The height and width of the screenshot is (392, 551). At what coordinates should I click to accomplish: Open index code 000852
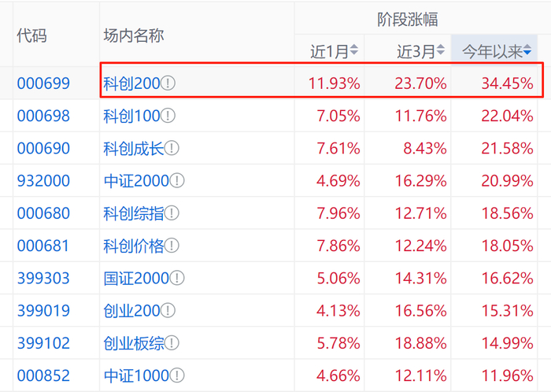pyautogui.click(x=43, y=375)
